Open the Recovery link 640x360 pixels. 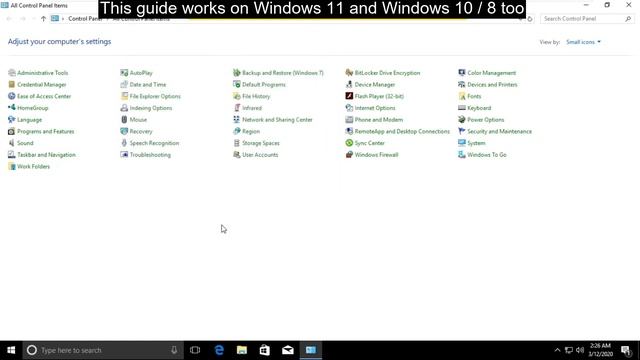pos(141,131)
